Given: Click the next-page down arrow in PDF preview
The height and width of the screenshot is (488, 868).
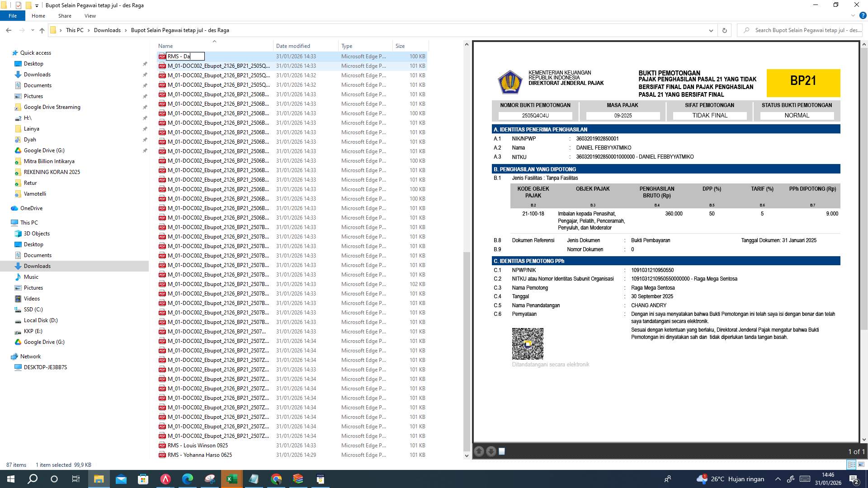Looking at the screenshot, I should (x=490, y=451).
